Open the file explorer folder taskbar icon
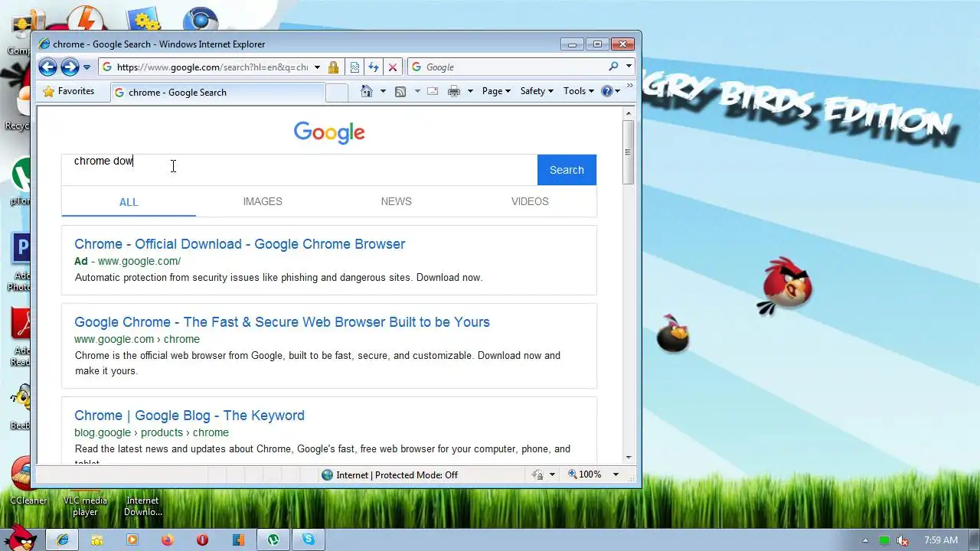 (97, 540)
